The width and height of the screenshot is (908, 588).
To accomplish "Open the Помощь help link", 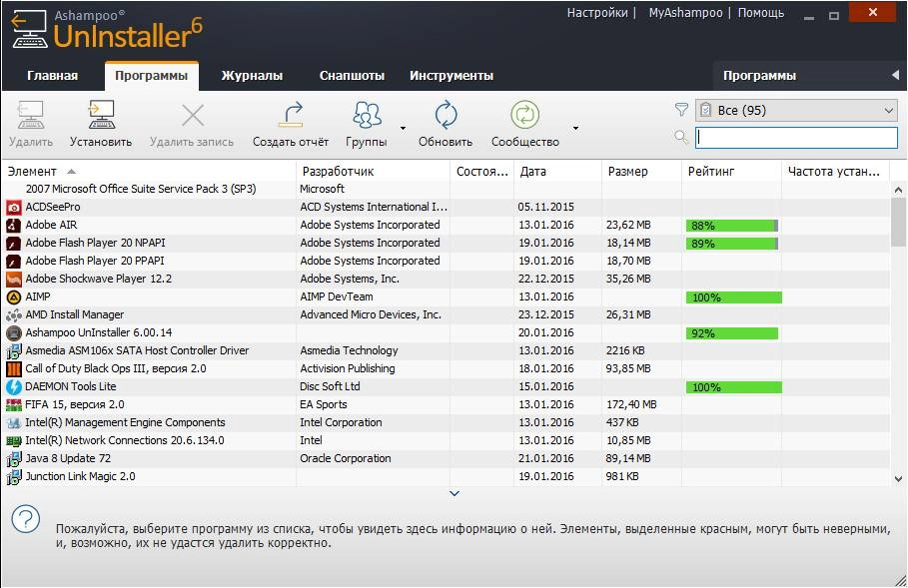I will 761,13.
